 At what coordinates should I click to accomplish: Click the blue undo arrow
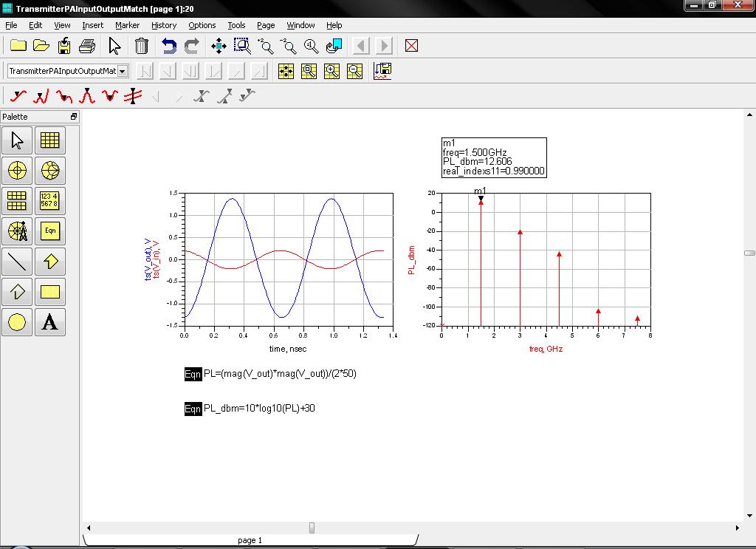click(170, 46)
